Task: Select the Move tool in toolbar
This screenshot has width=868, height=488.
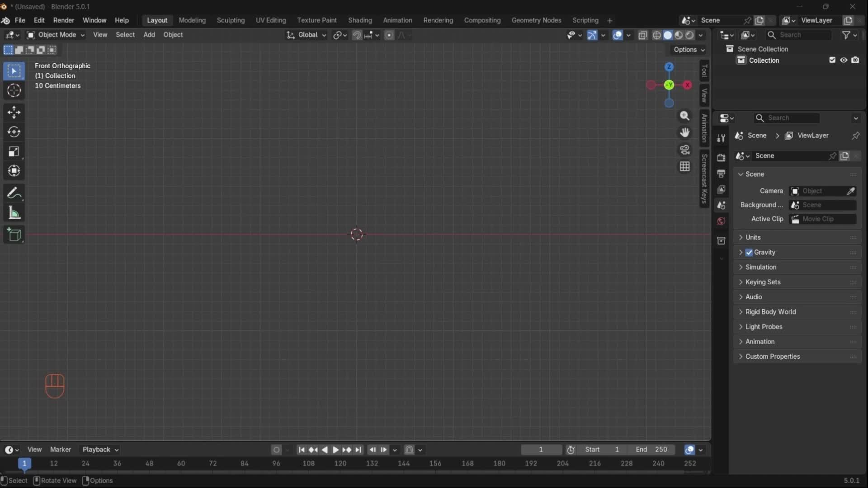Action: click(x=14, y=112)
